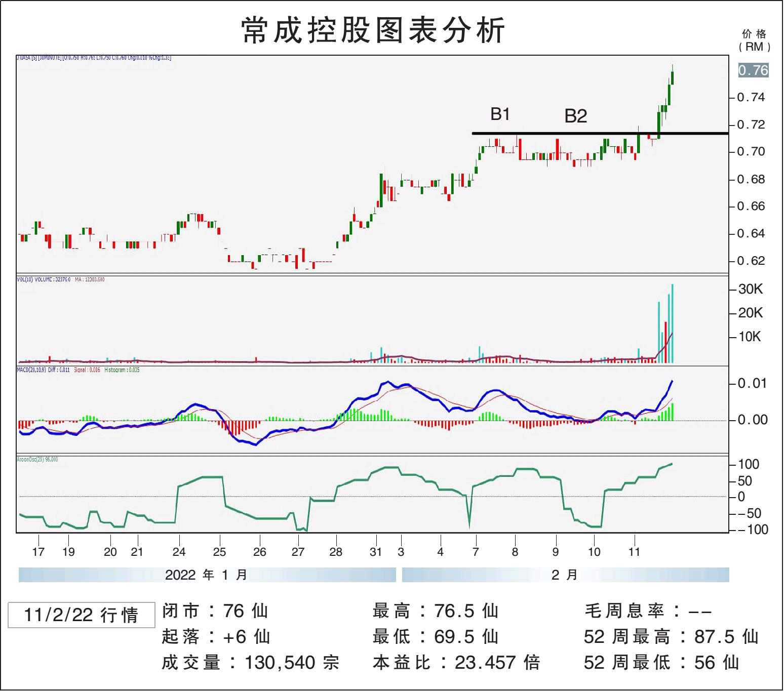784x691 pixels.
Task: Click the 52 周最低：56 仙 entry
Action: click(x=661, y=662)
